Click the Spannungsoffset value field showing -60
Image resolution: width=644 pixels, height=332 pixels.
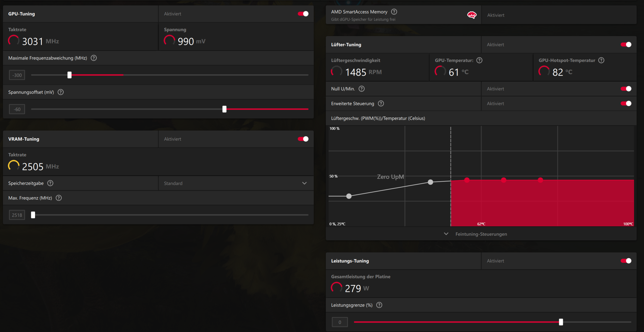17,110
